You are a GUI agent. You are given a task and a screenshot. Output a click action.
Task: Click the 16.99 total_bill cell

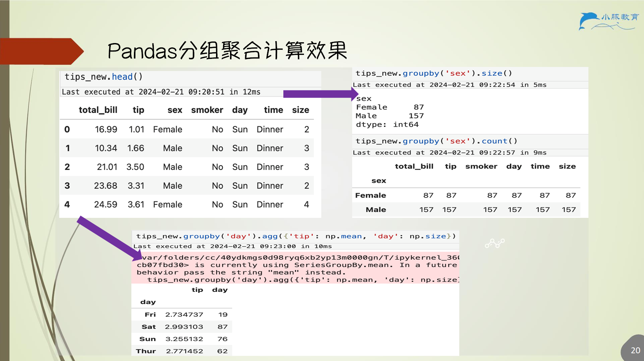(106, 130)
